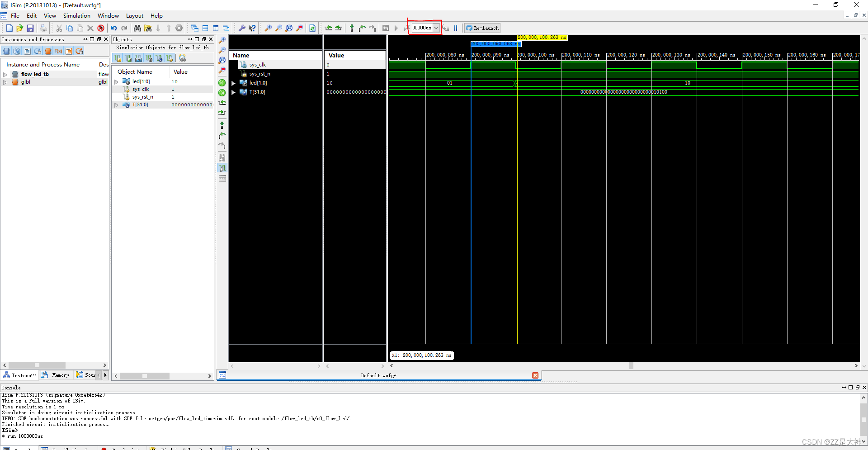The height and width of the screenshot is (450, 868).
Task: Toggle F(x) functions filter in Instances panel
Action: coord(58,51)
